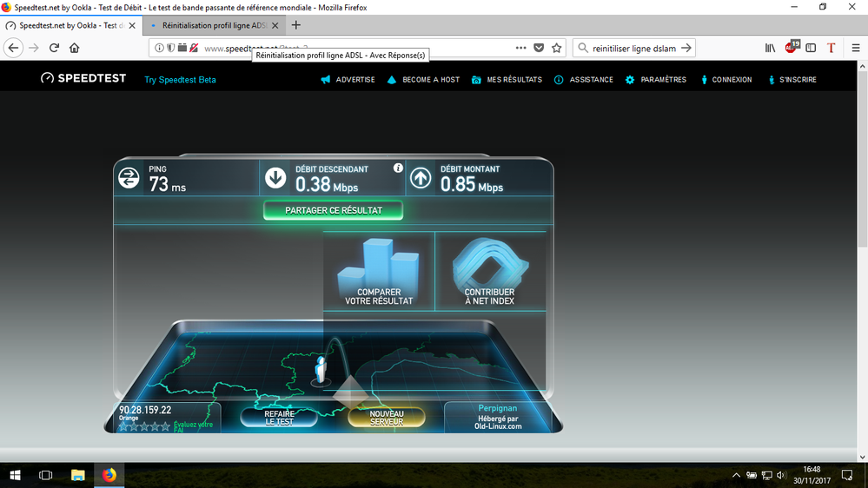Open the Paramètres settings item

[x=655, y=80]
